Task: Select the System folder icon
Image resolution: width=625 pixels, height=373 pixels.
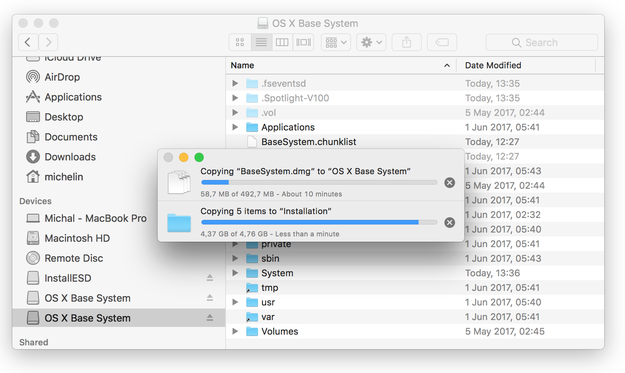Action: pos(252,273)
